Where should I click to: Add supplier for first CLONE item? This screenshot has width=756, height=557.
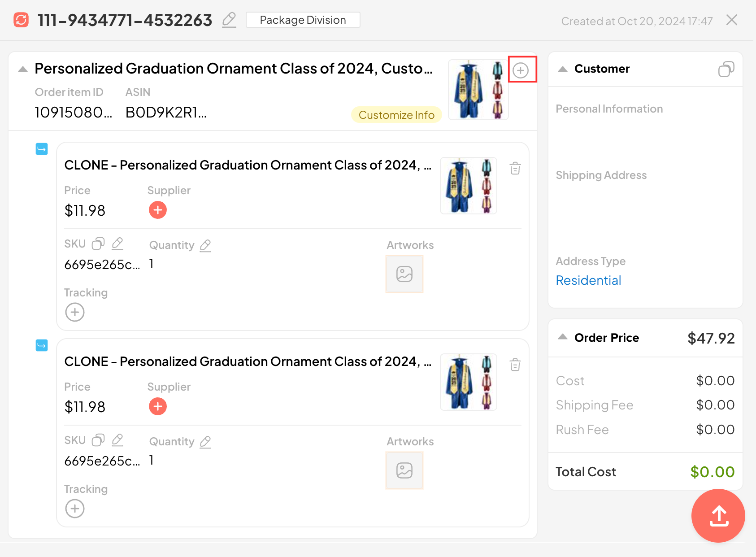158,210
